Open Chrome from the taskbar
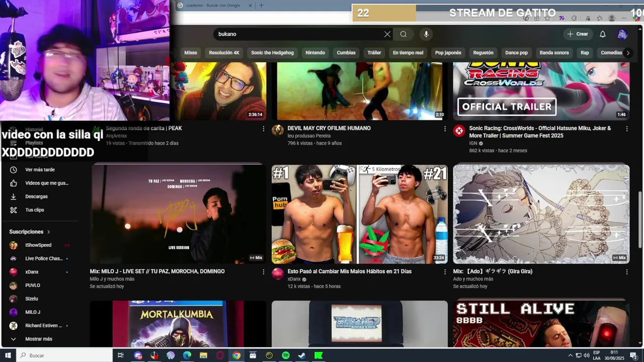 (236, 355)
